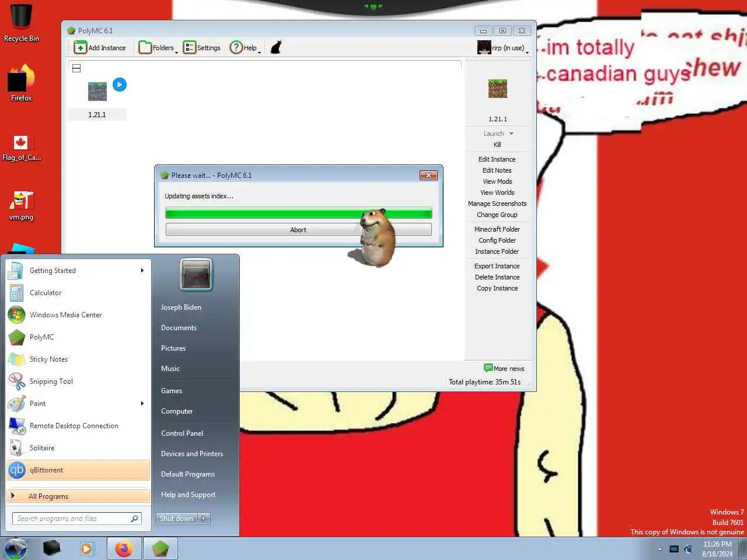
Task: Open the Minecraft Folder
Action: pyautogui.click(x=497, y=229)
